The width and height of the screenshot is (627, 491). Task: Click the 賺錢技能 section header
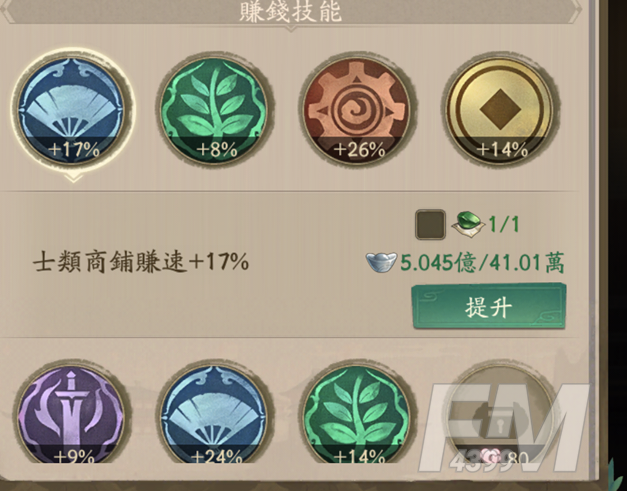pos(291,11)
